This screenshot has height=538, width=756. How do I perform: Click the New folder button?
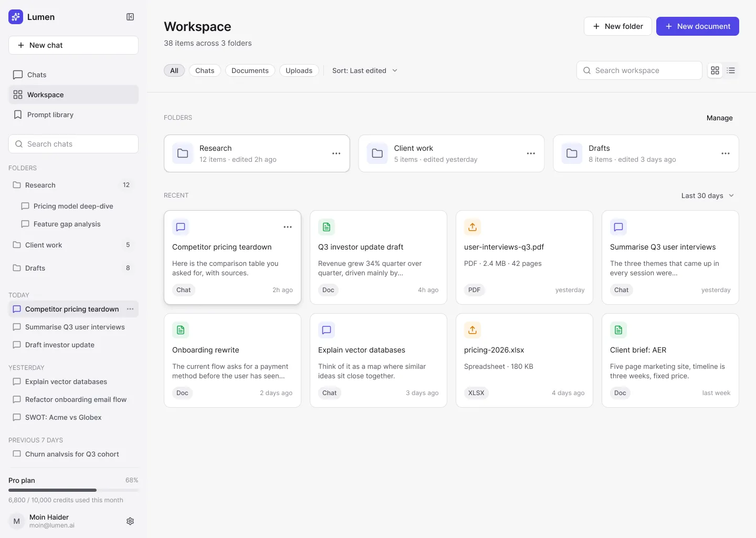coord(618,26)
